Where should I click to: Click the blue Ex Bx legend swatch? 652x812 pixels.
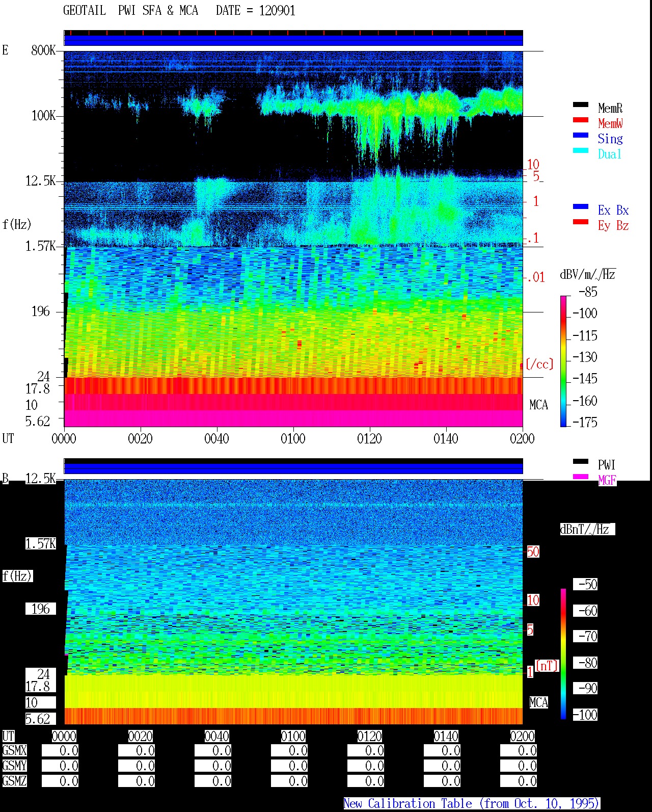[x=581, y=207]
